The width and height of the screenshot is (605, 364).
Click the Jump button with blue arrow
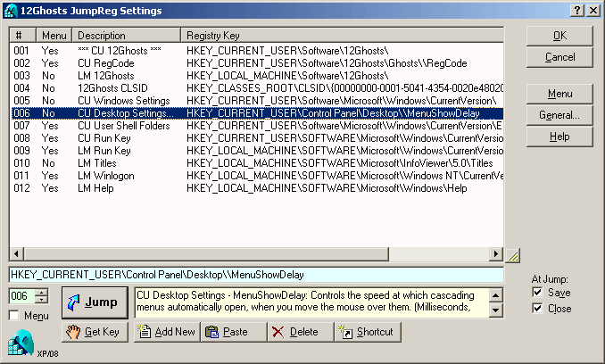tap(95, 302)
